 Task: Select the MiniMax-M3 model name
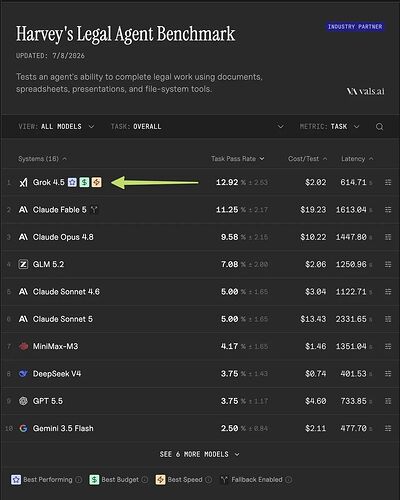pyautogui.click(x=55, y=346)
